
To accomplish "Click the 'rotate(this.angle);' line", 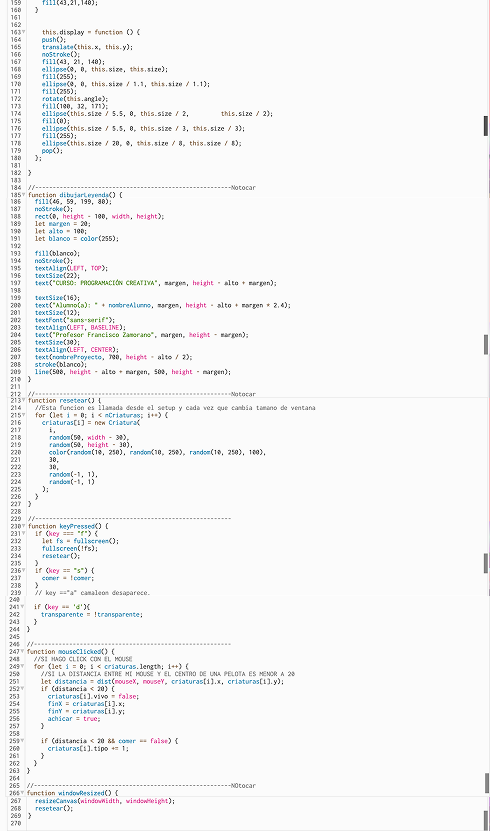I will click(75, 99).
